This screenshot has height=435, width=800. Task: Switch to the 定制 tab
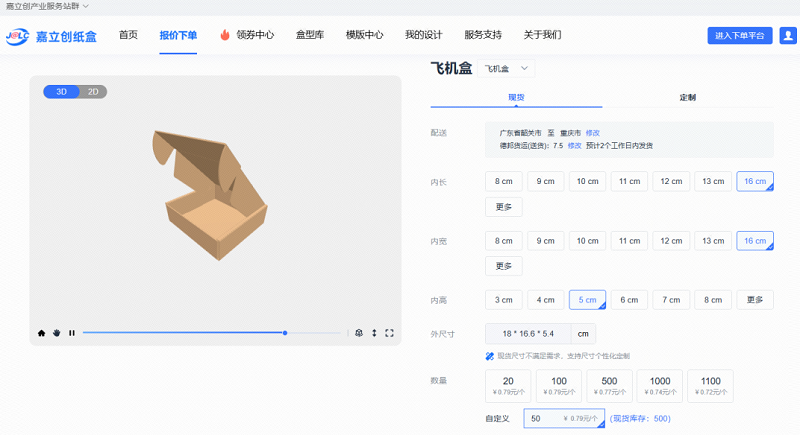pos(687,98)
